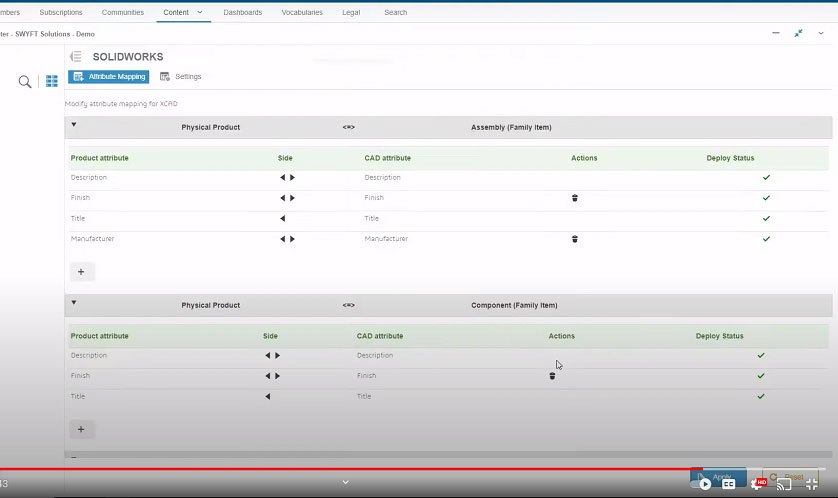Toggle left arrow for Manufacturer side
This screenshot has height=498, width=838.
[283, 239]
